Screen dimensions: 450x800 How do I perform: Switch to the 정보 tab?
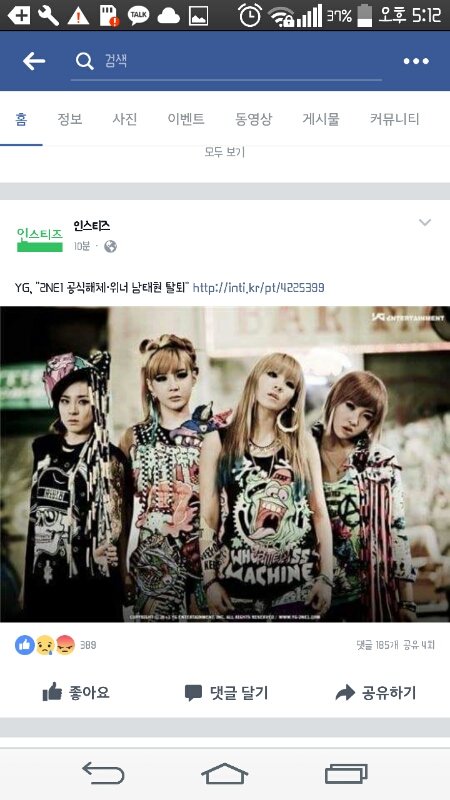tap(70, 119)
